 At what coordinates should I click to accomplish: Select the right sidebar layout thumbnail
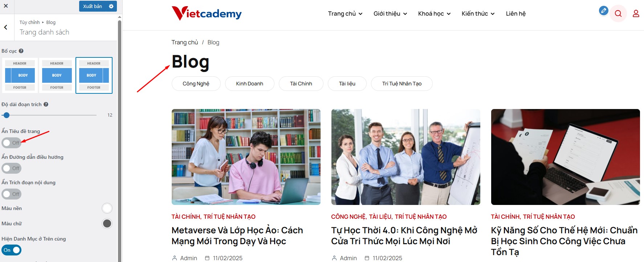click(x=94, y=75)
